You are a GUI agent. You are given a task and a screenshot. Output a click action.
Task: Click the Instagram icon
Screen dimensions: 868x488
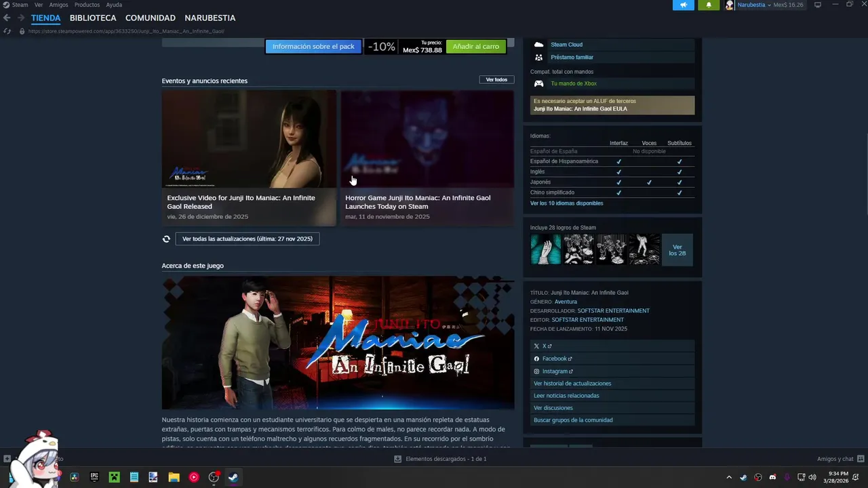(x=536, y=371)
